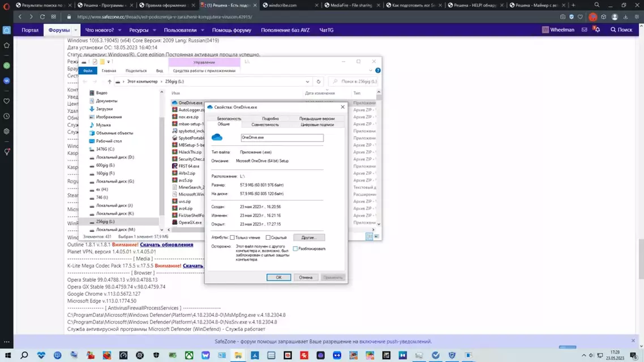Click the 'Другие...' attributes button
This screenshot has width=644, height=362.
tap(309, 237)
